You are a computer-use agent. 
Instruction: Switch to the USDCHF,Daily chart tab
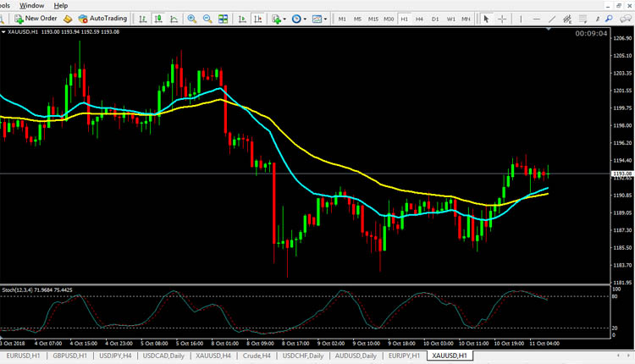pyautogui.click(x=303, y=356)
